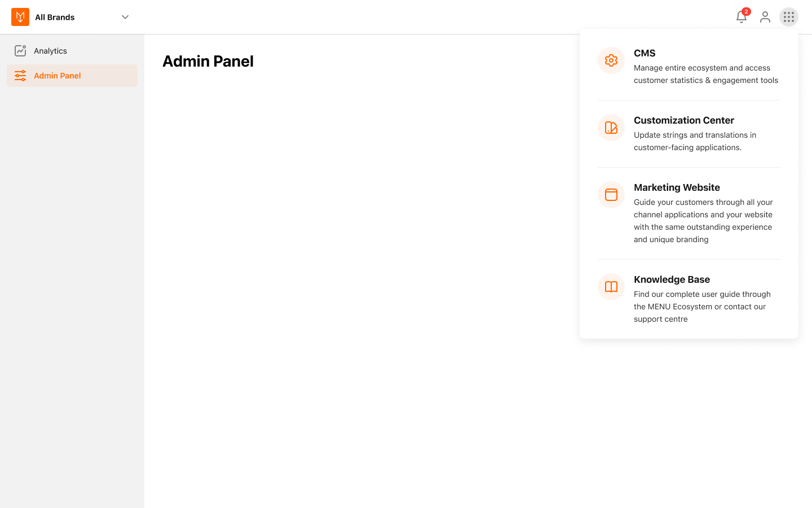Open Knowledge Base user guide
The image size is (812, 508).
(672, 279)
